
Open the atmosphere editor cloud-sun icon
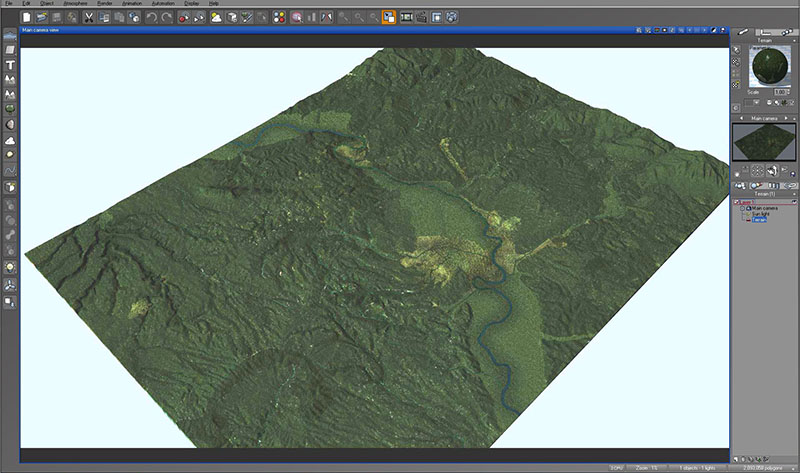[x=215, y=17]
